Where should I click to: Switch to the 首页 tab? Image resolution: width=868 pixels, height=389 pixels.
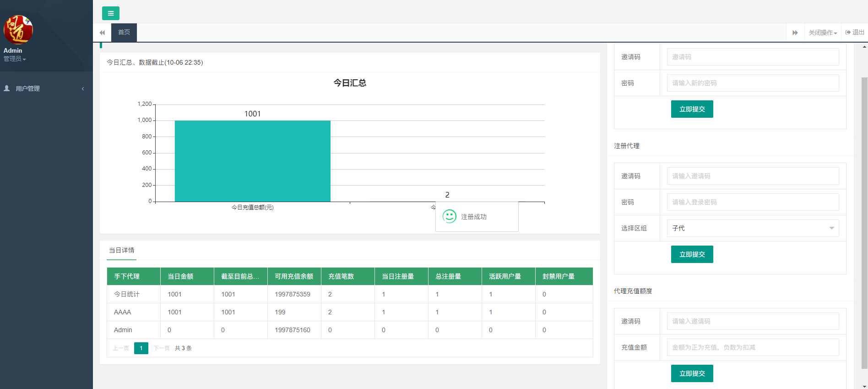[x=124, y=33]
